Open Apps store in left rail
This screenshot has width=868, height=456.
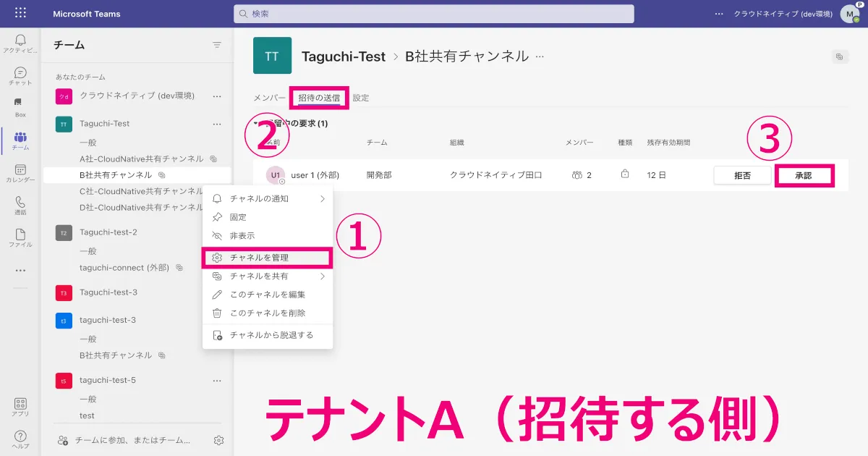tap(20, 408)
